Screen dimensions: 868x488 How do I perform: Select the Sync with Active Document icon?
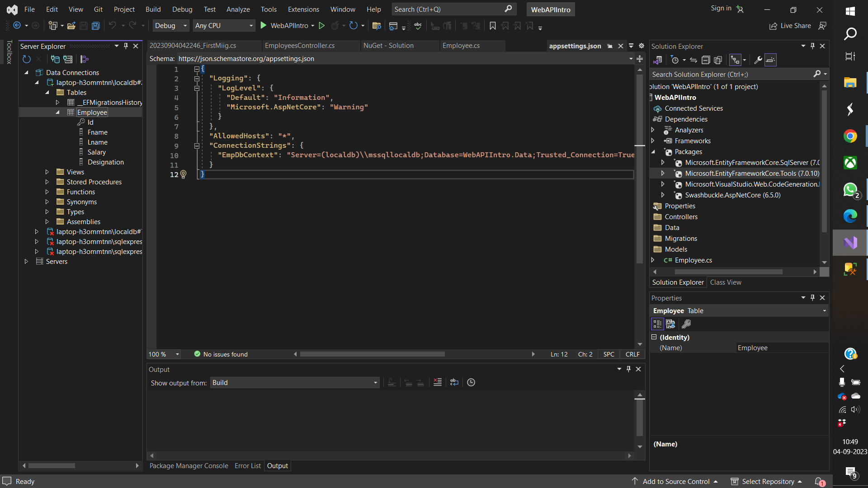tap(693, 60)
